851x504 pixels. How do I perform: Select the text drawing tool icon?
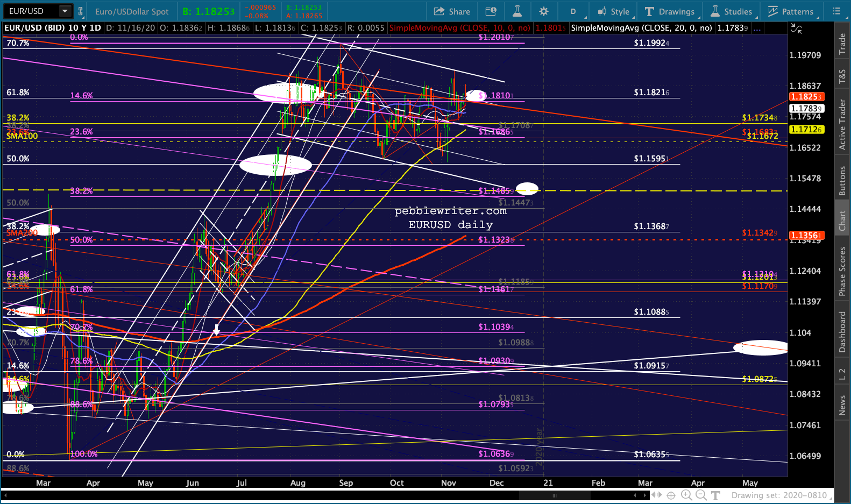(715, 495)
